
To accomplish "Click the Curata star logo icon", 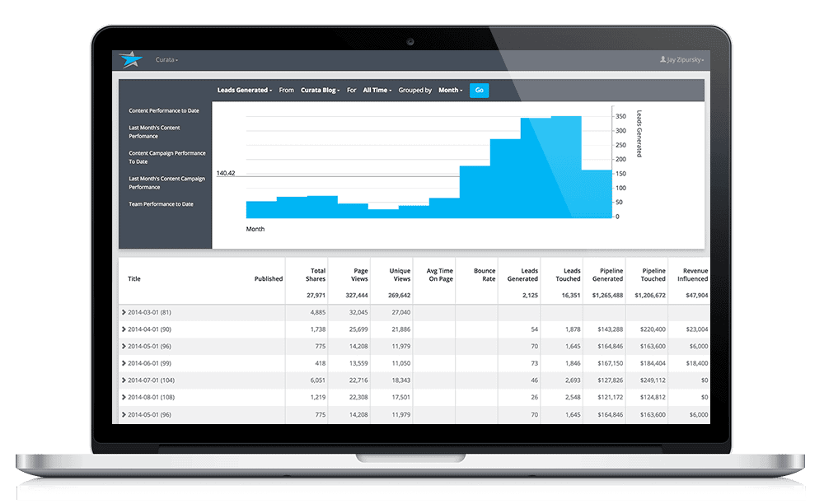I will point(130,60).
